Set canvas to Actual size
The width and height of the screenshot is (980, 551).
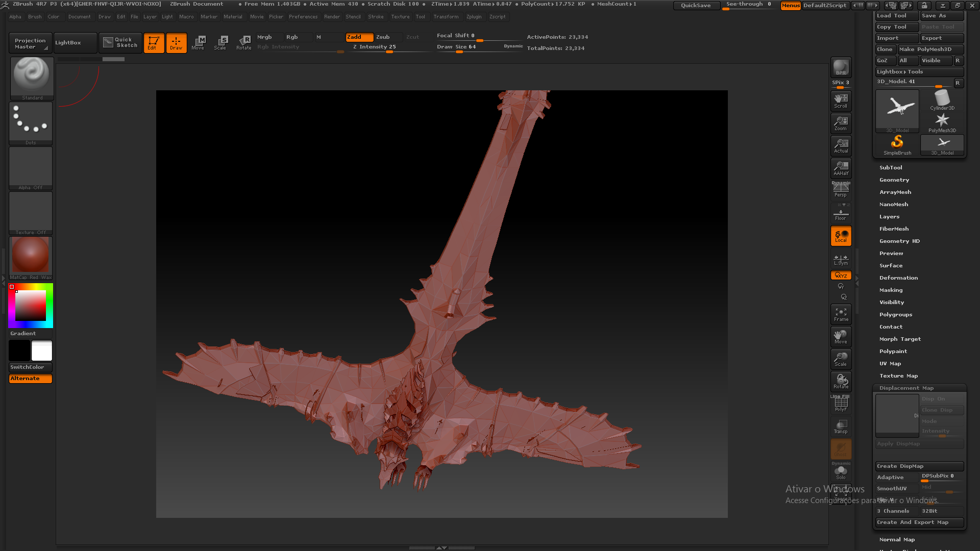tap(841, 145)
